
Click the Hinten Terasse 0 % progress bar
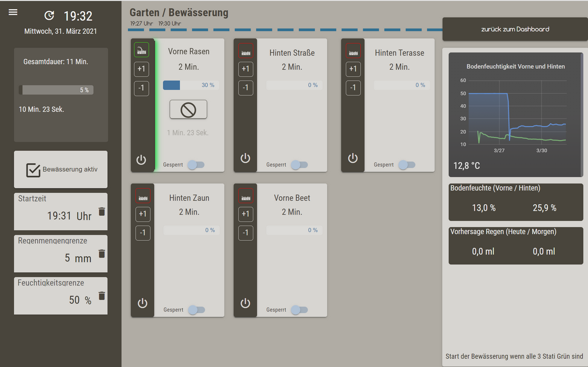pyautogui.click(x=401, y=85)
